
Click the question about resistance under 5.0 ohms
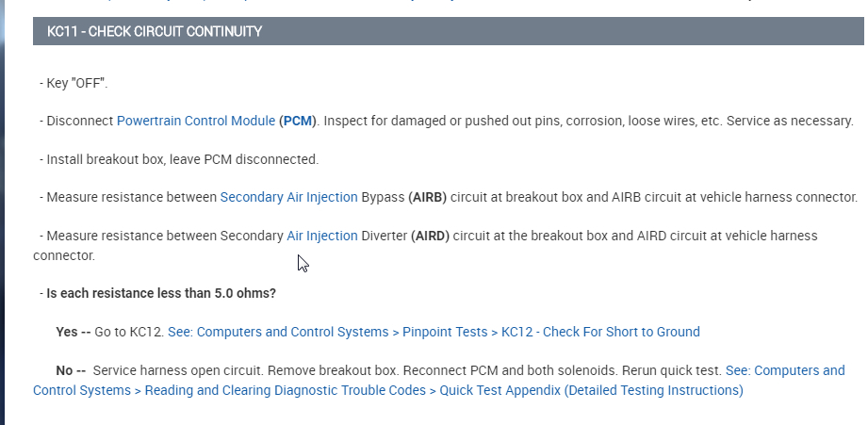click(x=161, y=293)
